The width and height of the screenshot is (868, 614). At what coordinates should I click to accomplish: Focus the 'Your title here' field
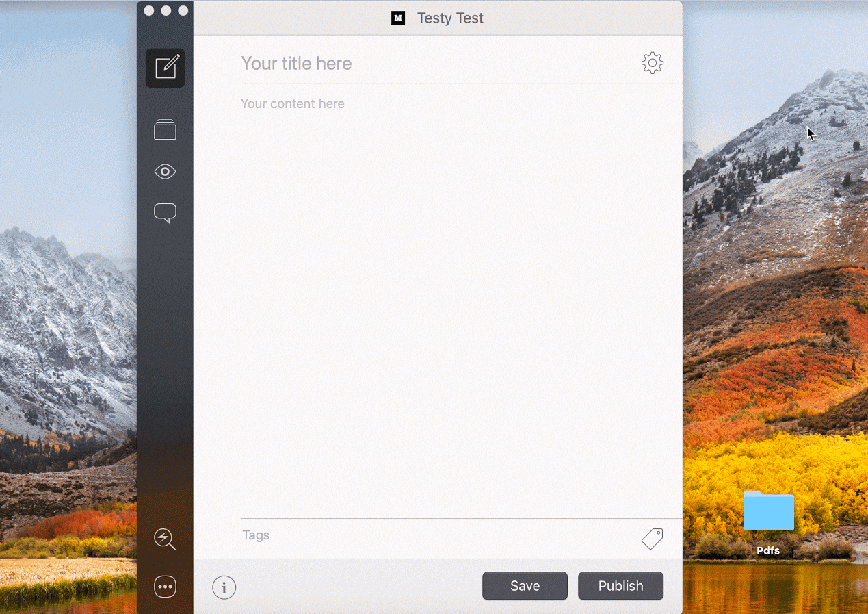438,64
